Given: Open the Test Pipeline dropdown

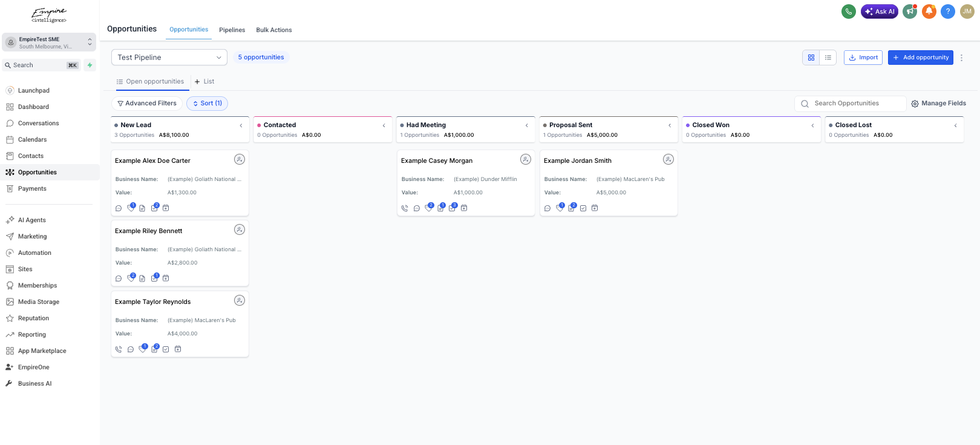Looking at the screenshot, I should [x=169, y=58].
